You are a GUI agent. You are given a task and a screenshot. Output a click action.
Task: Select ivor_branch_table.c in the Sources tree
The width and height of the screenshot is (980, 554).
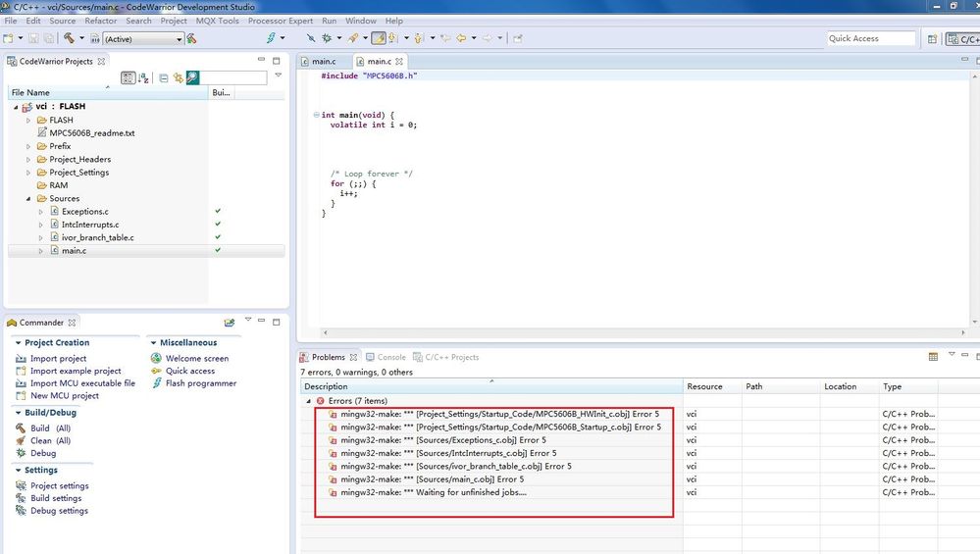pos(97,237)
